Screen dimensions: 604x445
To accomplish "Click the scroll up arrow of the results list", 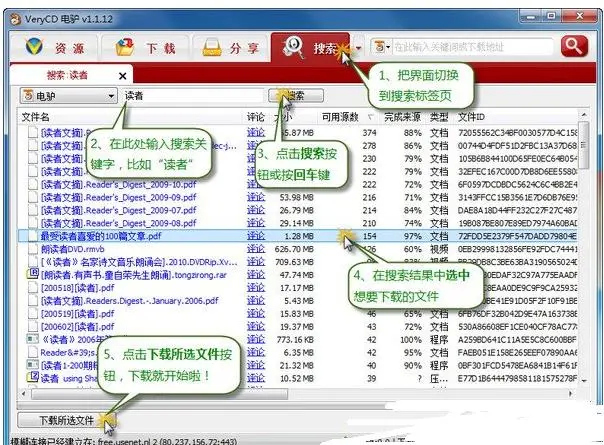I will click(x=584, y=115).
